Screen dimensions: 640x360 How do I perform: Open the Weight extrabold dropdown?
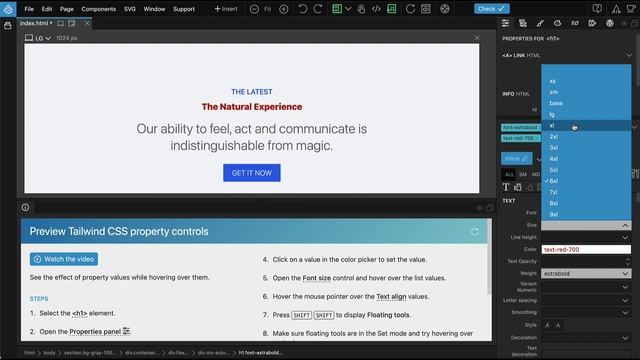click(586, 273)
